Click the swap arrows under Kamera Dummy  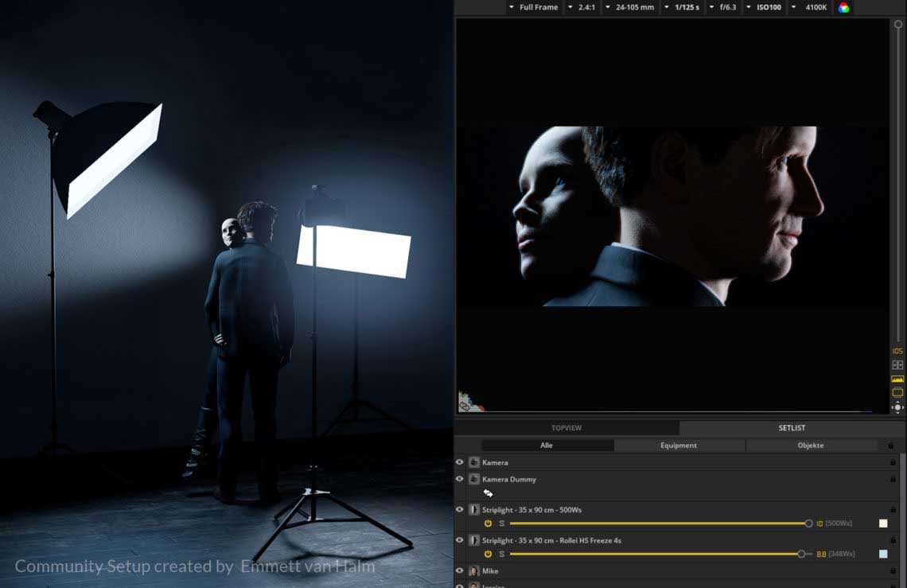(488, 493)
